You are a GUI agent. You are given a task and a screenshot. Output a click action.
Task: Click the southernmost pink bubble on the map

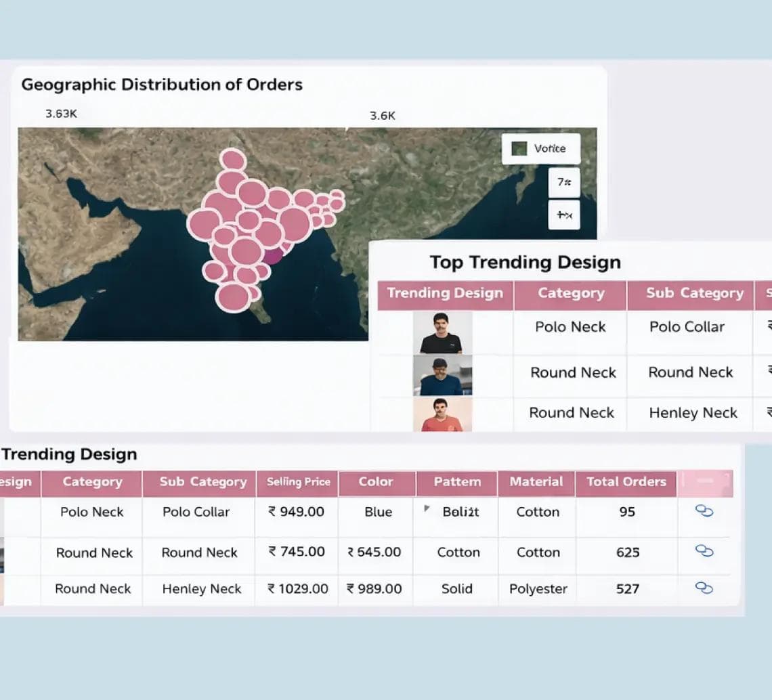click(233, 297)
